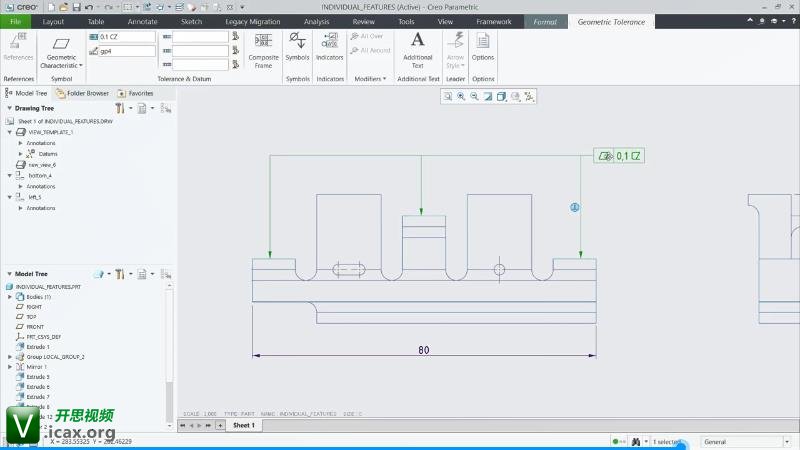Click the help question mark icon
Image resolution: width=800 pixels, height=450 pixels.
(x=793, y=21)
